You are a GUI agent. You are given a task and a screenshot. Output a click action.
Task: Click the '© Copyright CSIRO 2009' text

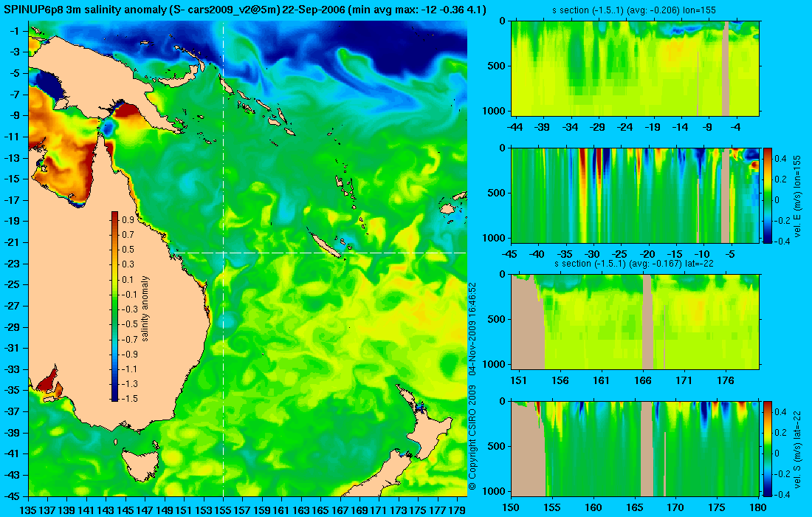click(x=472, y=438)
